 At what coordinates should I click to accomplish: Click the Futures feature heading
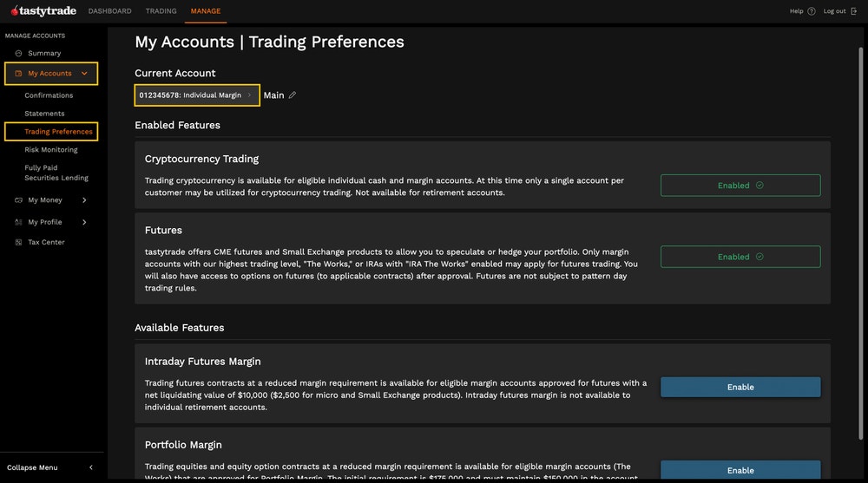click(163, 230)
